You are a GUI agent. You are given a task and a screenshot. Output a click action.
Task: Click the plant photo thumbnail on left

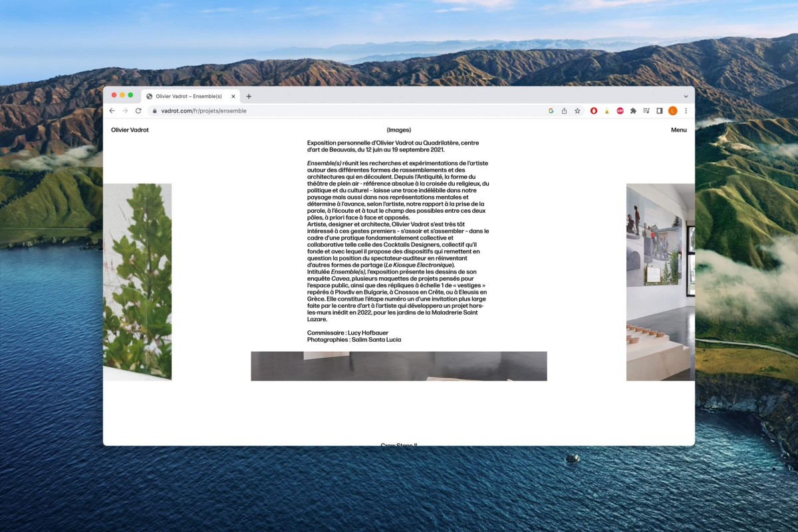tap(138, 282)
